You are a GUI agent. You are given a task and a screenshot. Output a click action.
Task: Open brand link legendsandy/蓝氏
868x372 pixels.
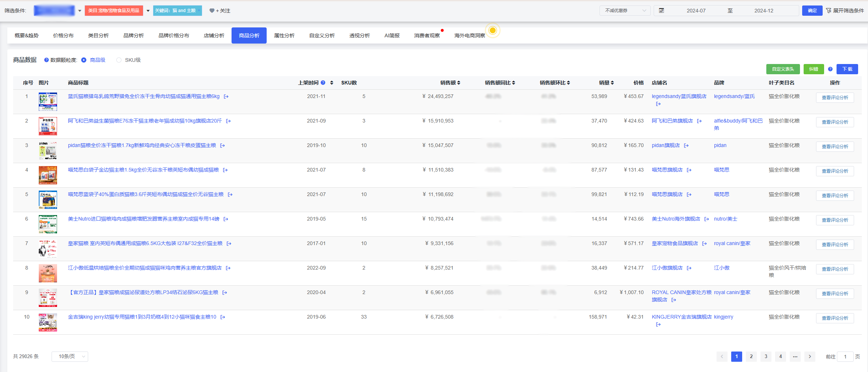(x=734, y=97)
